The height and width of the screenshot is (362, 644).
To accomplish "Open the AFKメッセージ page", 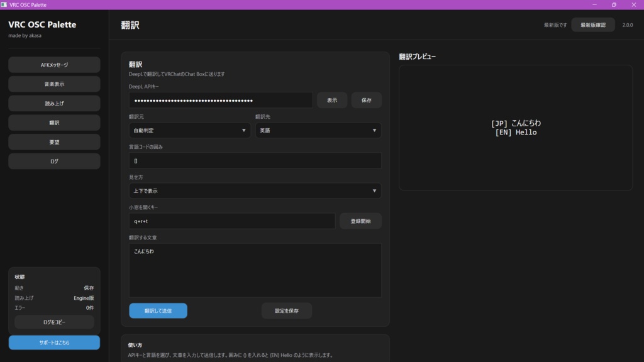I will [x=54, y=65].
